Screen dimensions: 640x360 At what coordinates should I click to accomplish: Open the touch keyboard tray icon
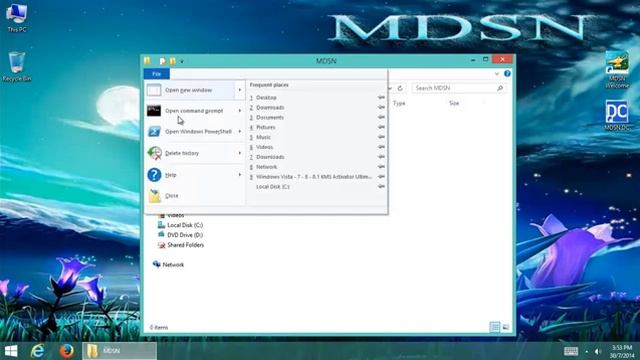coord(571,351)
